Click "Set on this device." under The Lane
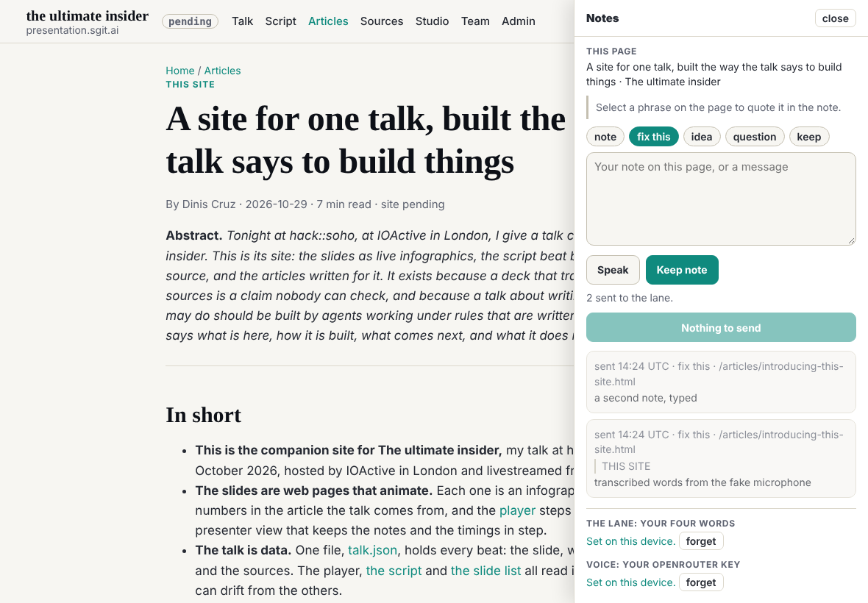 tap(631, 541)
